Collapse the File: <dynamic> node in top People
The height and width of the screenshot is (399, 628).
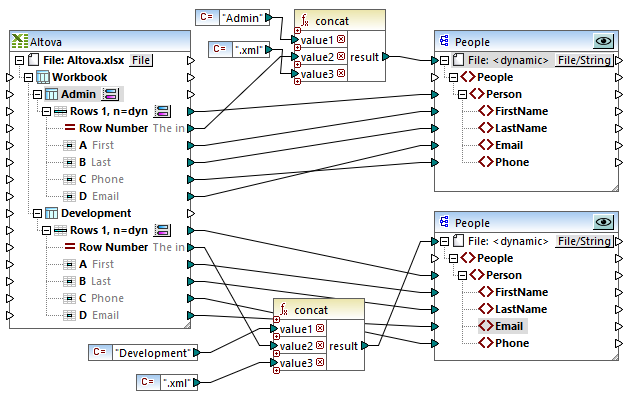pos(445,60)
